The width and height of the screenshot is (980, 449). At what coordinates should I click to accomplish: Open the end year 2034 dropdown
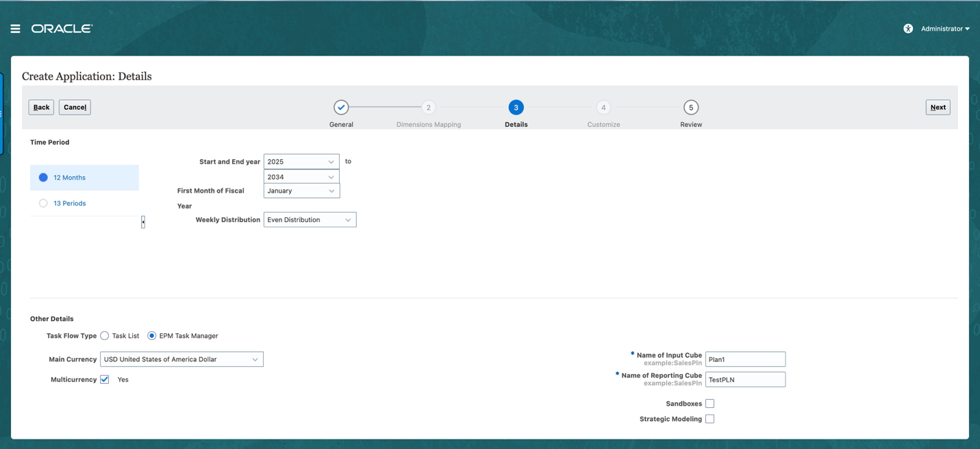(301, 177)
